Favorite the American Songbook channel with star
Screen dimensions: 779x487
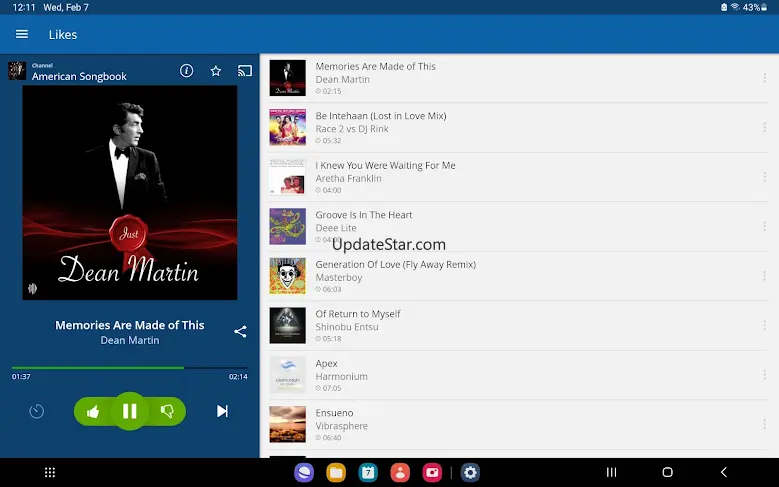coord(216,71)
